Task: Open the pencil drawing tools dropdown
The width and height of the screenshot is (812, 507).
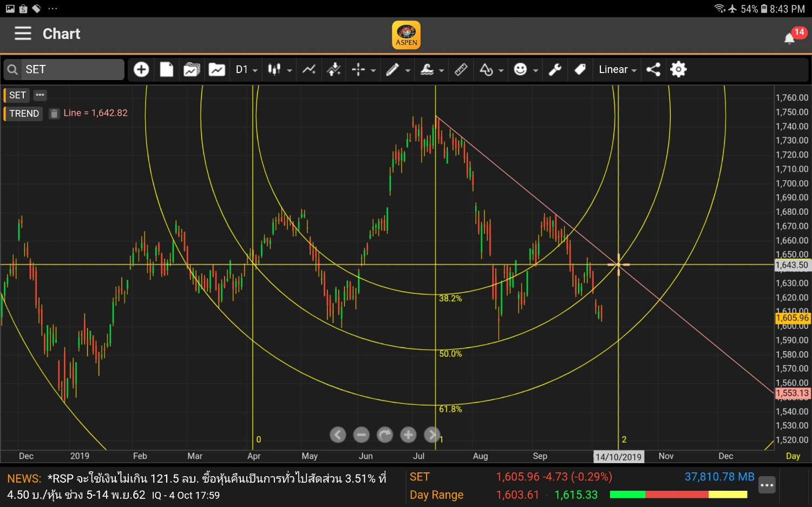Action: point(397,69)
